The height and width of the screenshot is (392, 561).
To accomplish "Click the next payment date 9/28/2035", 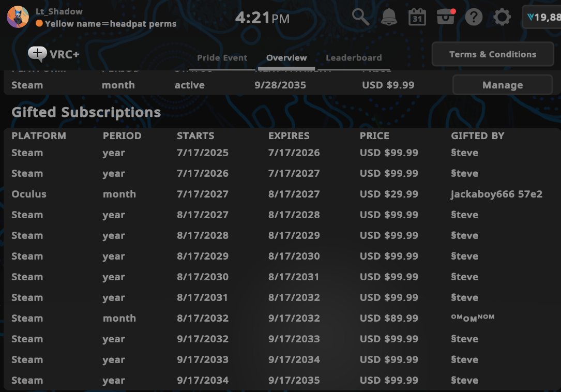I will tap(280, 85).
